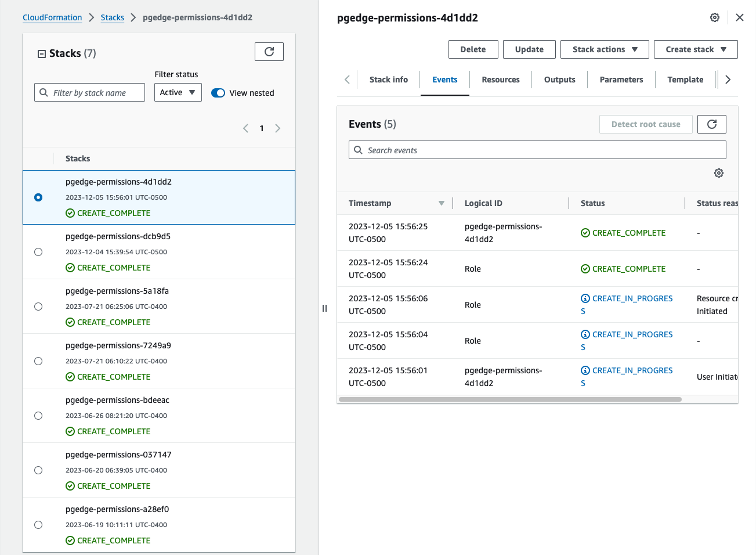Image resolution: width=756 pixels, height=555 pixels.
Task: Open the CloudFormation breadcrumb link
Action: (x=52, y=17)
